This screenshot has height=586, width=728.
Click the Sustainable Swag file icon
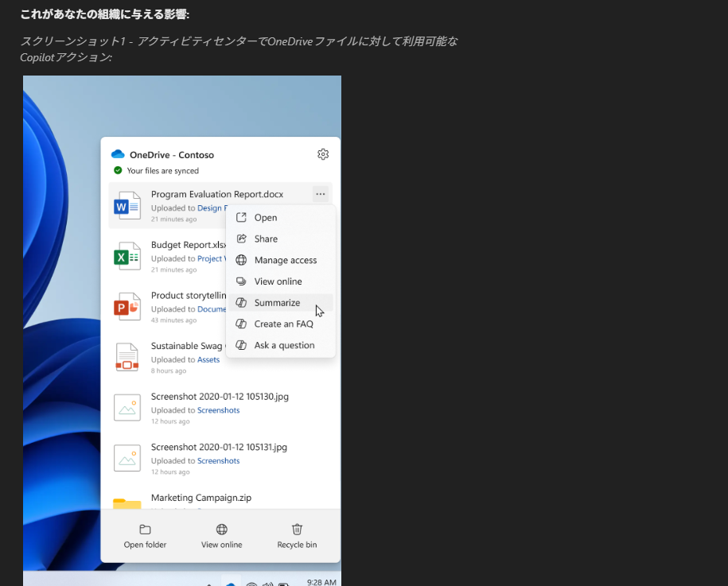[127, 357]
